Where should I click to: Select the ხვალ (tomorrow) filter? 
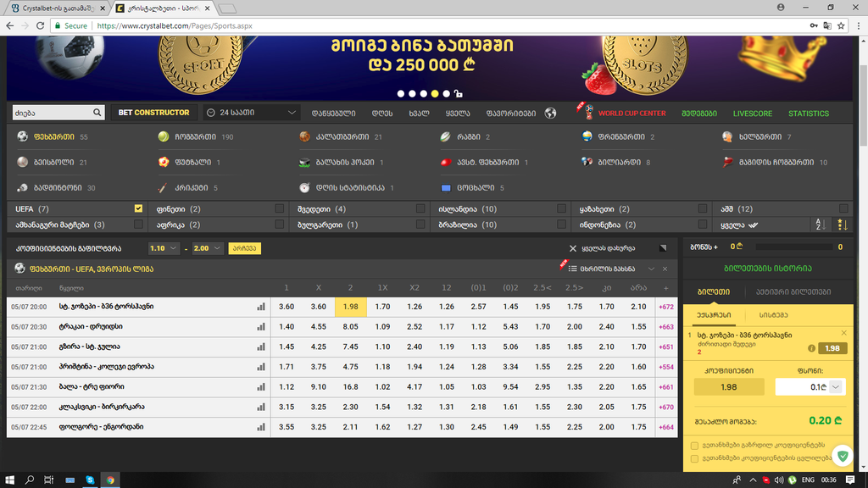pyautogui.click(x=419, y=114)
